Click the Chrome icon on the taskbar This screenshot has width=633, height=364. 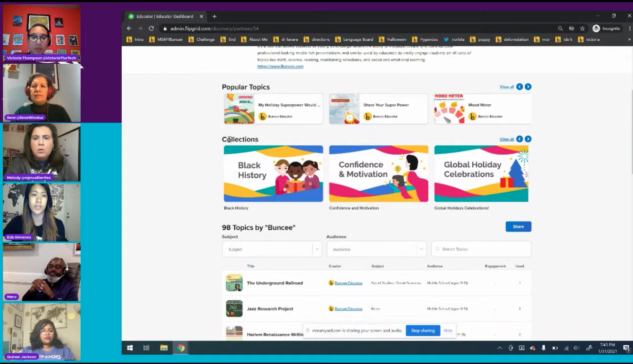[x=181, y=348]
